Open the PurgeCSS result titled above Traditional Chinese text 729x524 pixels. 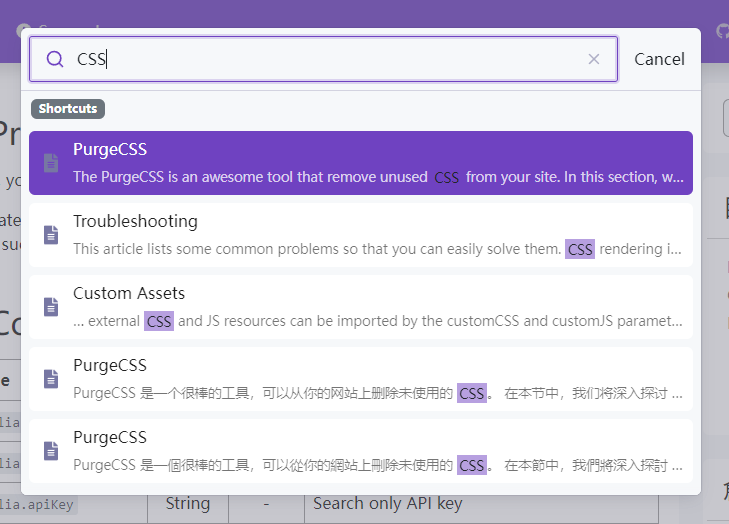[110, 437]
